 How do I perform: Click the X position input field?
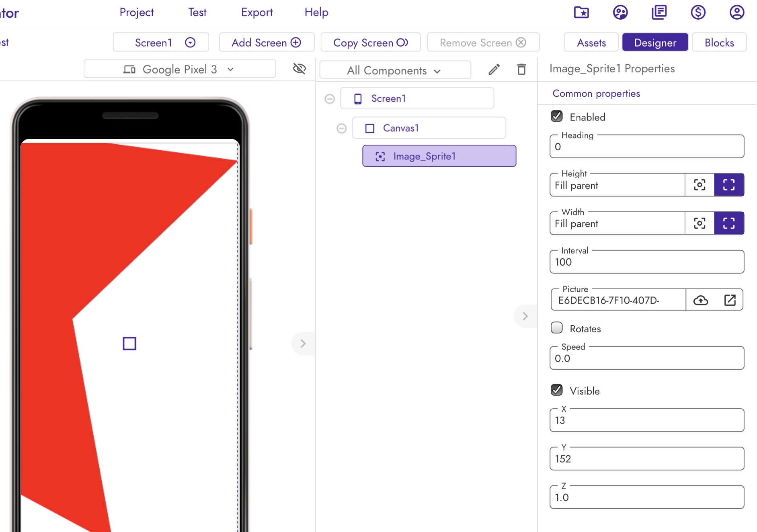647,420
